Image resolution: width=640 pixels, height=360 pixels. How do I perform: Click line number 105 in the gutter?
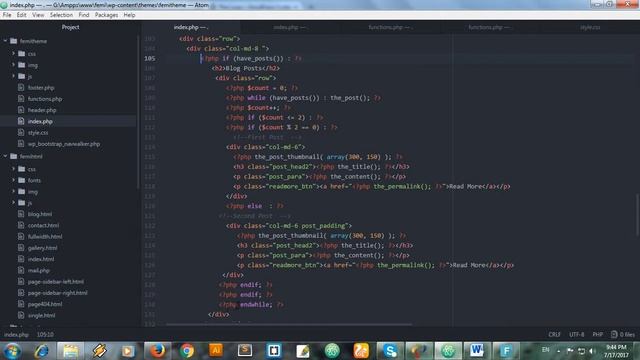point(149,58)
